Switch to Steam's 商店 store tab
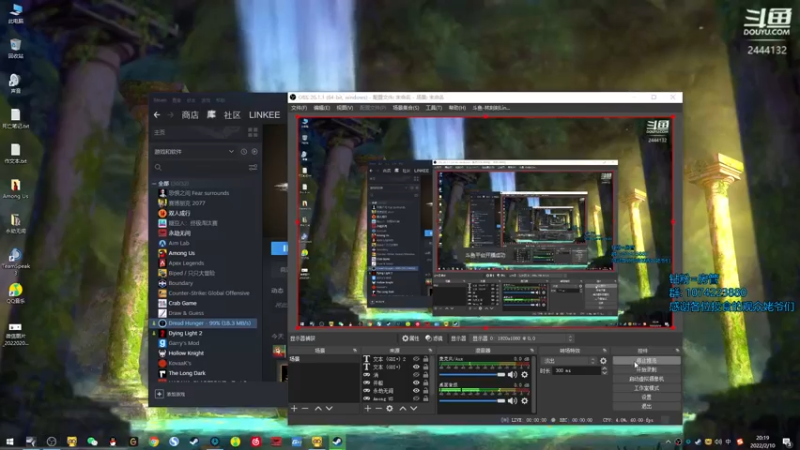 [190, 115]
